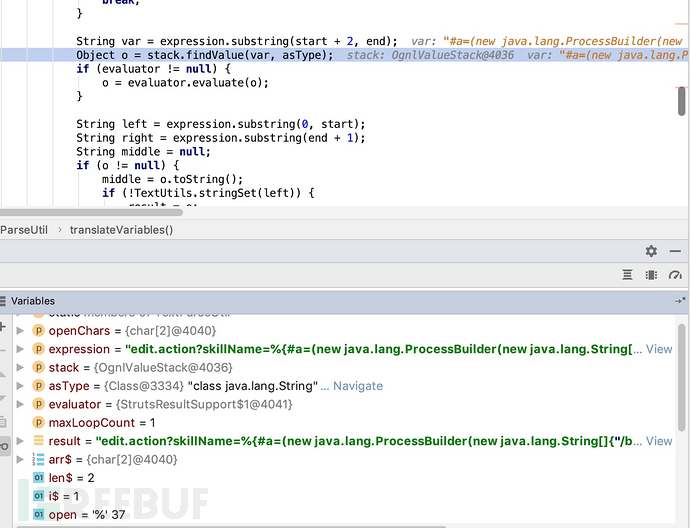Click the Variables panel vertical scrollbar

click(x=682, y=378)
